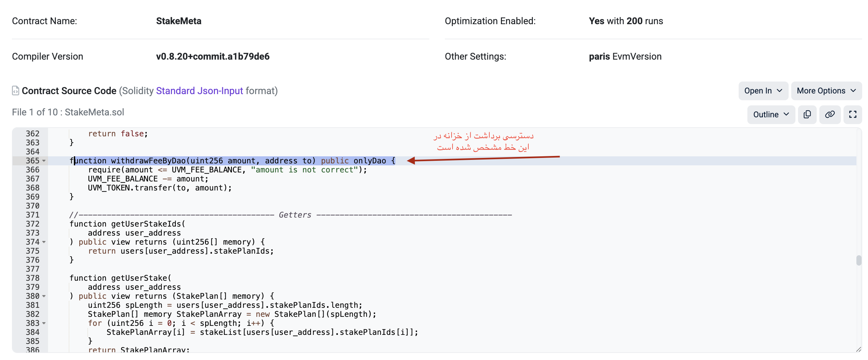The image size is (868, 360).
Task: Copy source code with the copy icon
Action: point(807,114)
